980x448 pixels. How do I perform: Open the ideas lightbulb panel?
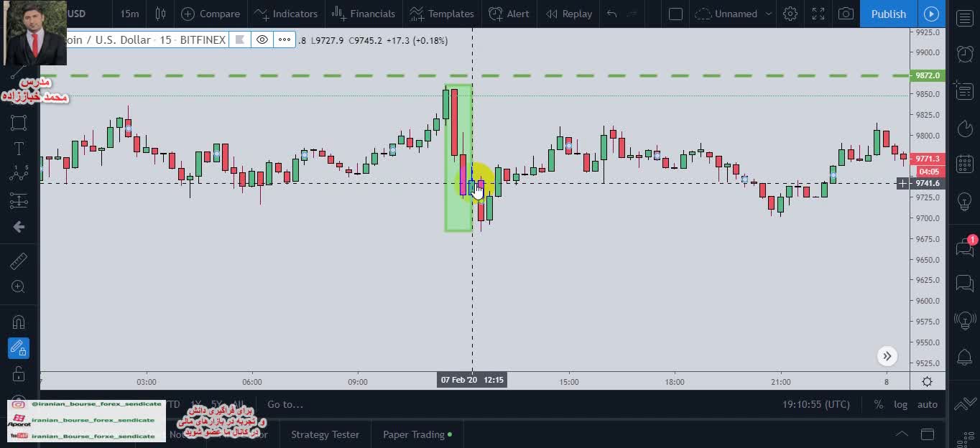point(965,202)
